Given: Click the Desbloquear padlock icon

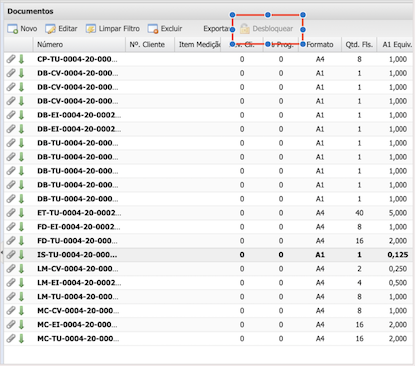Looking at the screenshot, I should tap(245, 29).
